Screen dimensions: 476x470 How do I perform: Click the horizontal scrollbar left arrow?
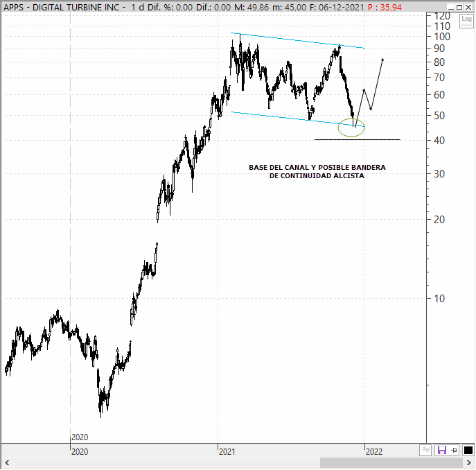7,462
